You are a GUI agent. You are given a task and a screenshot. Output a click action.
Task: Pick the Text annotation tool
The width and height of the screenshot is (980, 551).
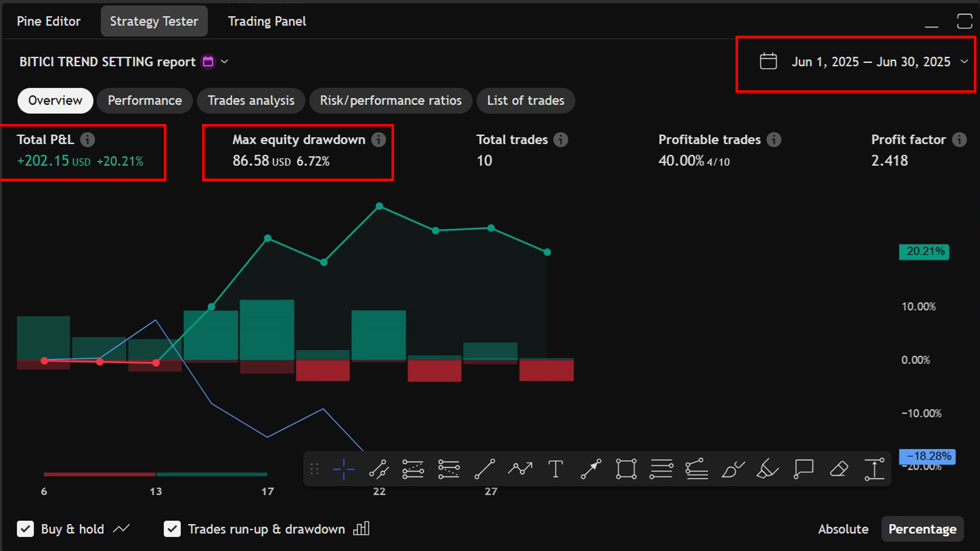coord(555,468)
